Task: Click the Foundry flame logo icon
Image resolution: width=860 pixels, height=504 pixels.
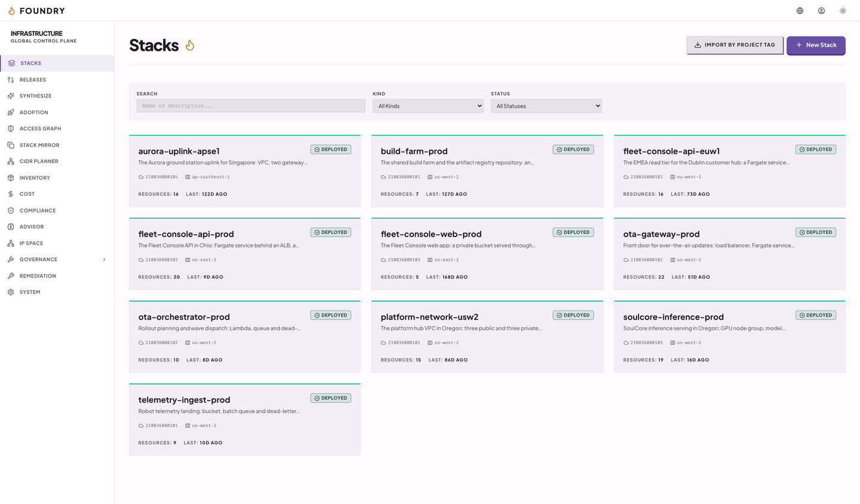Action: pos(11,11)
